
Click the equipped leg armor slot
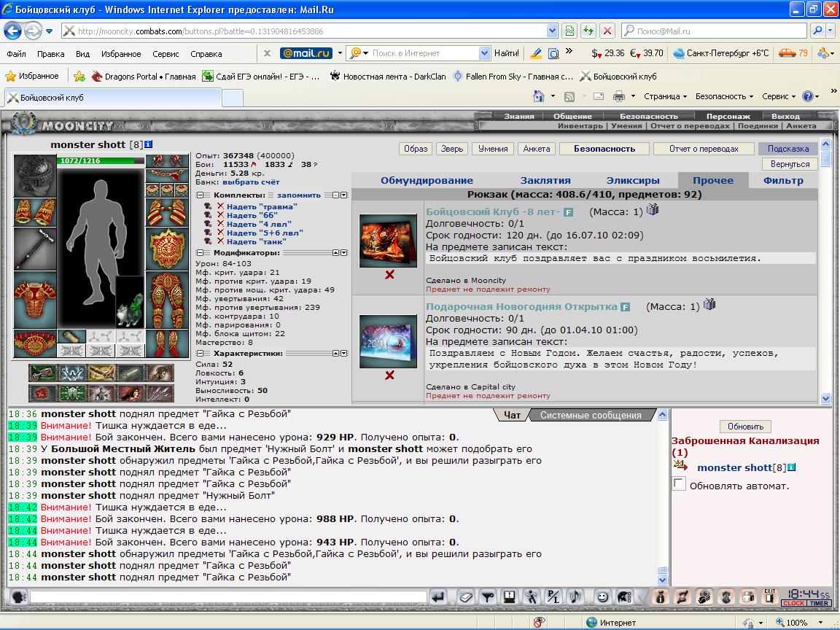pos(167,299)
